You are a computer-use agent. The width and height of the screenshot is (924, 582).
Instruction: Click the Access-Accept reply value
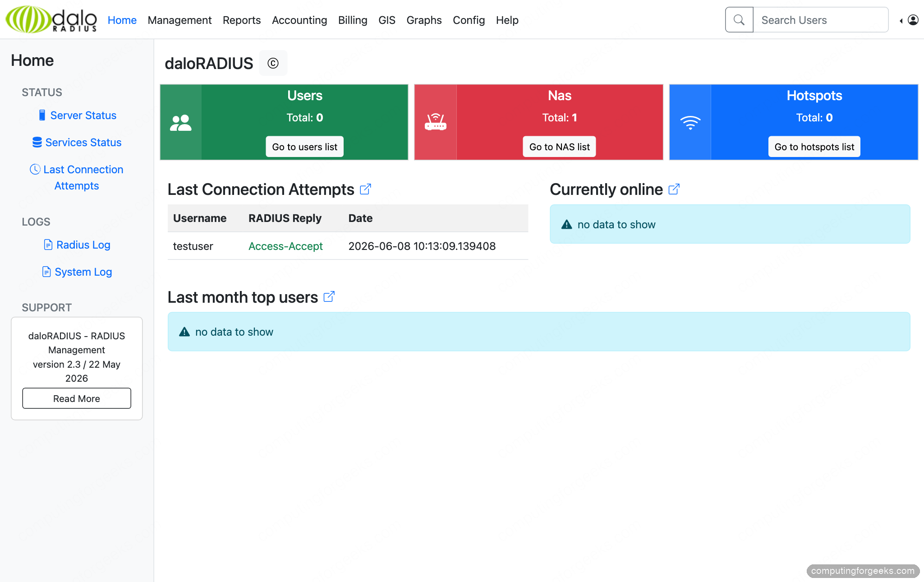285,246
